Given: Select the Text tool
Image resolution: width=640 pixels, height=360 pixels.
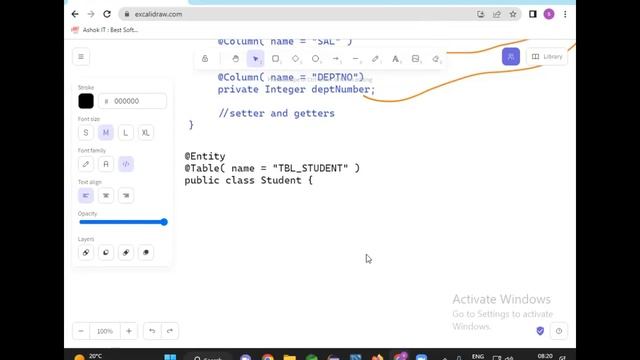Looking at the screenshot, I should (x=396, y=59).
